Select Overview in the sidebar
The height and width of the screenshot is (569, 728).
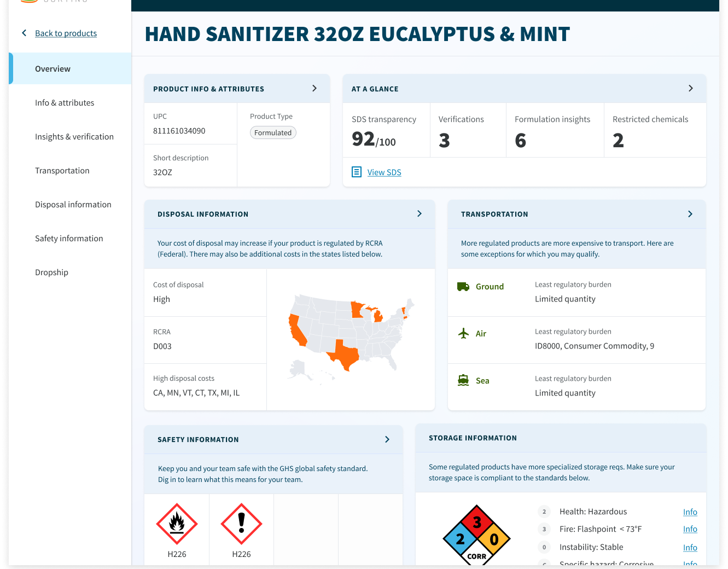tap(70, 68)
